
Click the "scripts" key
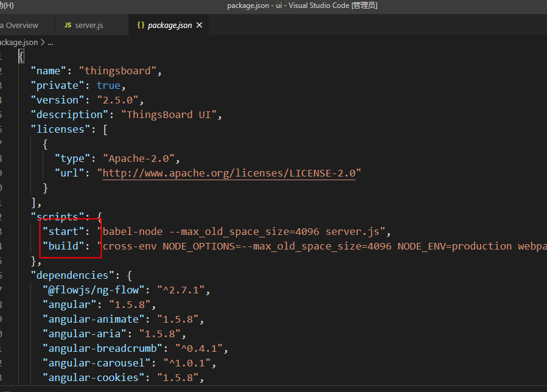[x=58, y=217]
